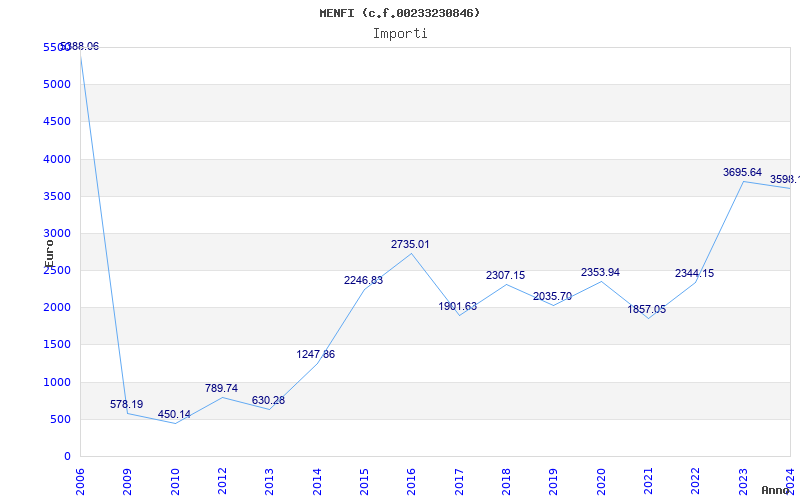Select the 2035.70 data label

[x=553, y=297]
